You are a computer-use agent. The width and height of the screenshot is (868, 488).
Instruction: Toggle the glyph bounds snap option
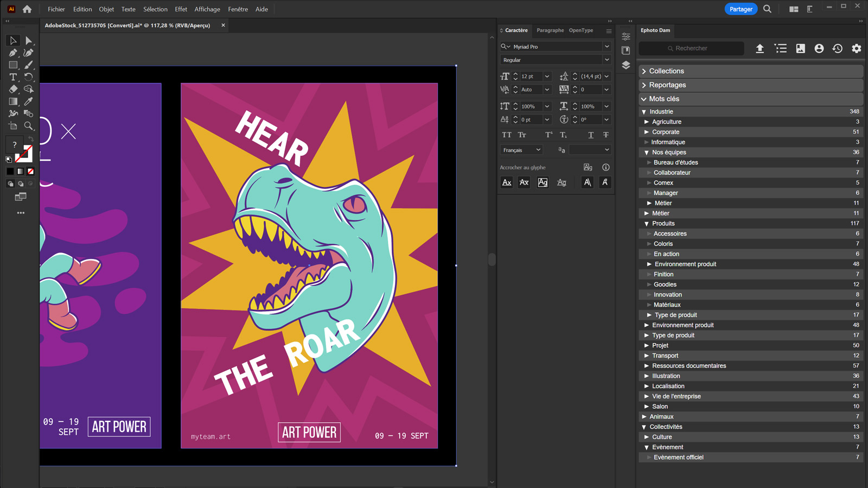542,182
